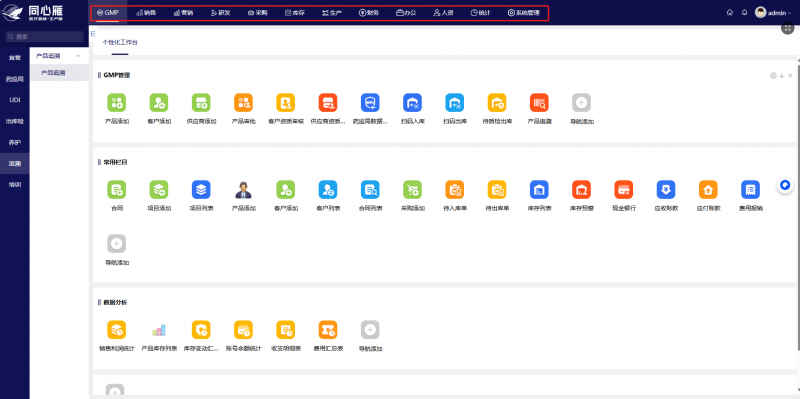Screen dimensions: 800x399
Task: Open the 扫码出库 shortcut icon
Action: click(454, 103)
